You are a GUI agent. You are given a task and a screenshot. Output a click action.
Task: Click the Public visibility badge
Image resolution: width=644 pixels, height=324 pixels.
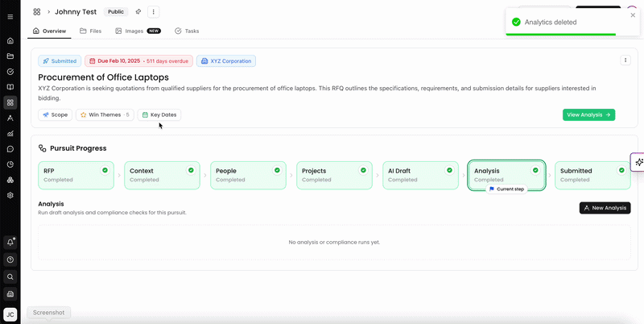click(x=116, y=12)
